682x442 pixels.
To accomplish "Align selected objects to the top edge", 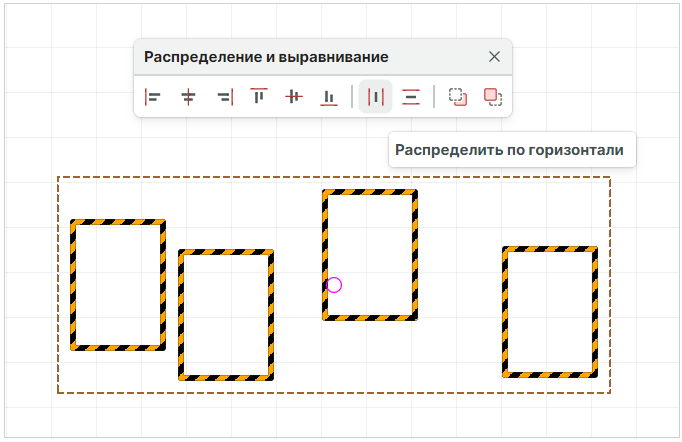I will (259, 97).
